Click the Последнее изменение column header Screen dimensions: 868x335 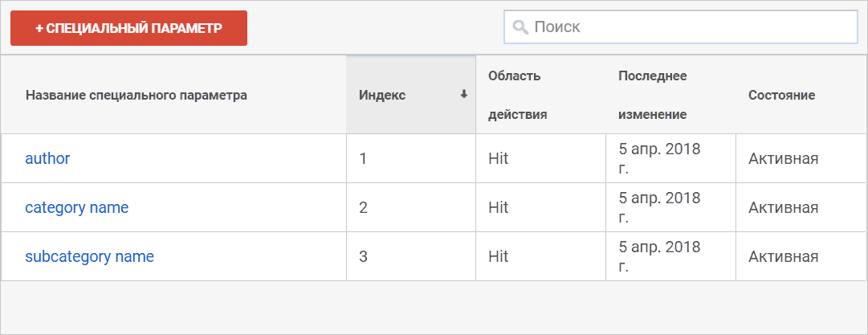tap(653, 96)
